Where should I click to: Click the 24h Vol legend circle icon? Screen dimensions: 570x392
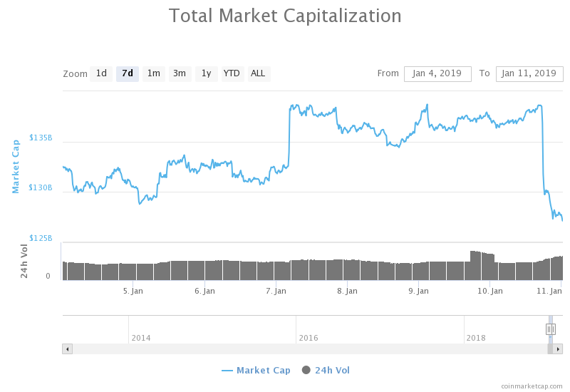coord(306,370)
